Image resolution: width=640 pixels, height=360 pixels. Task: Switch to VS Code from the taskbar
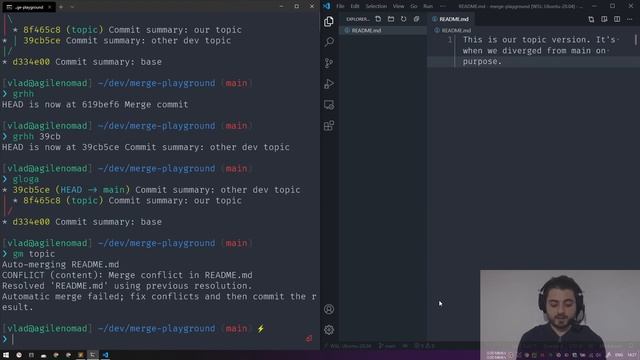tap(105, 355)
